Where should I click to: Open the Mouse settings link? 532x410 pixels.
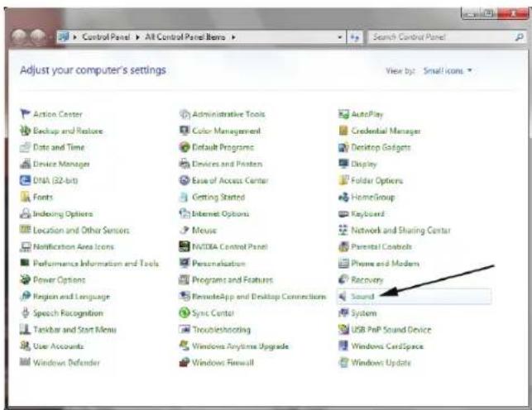click(204, 230)
